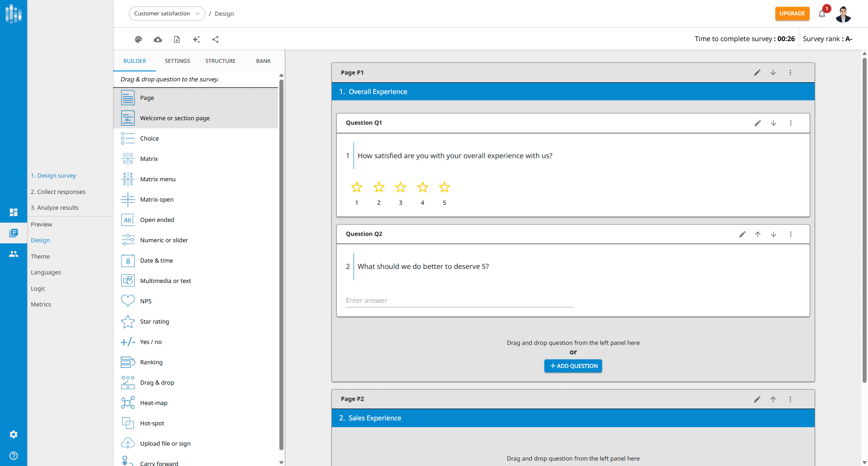The height and width of the screenshot is (466, 868).
Task: Click the UPGRADE button
Action: click(x=792, y=14)
